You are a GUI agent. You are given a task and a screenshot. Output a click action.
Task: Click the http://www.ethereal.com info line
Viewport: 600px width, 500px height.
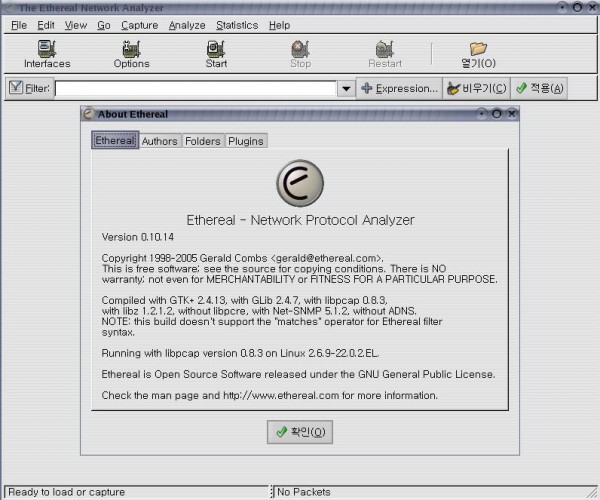270,395
